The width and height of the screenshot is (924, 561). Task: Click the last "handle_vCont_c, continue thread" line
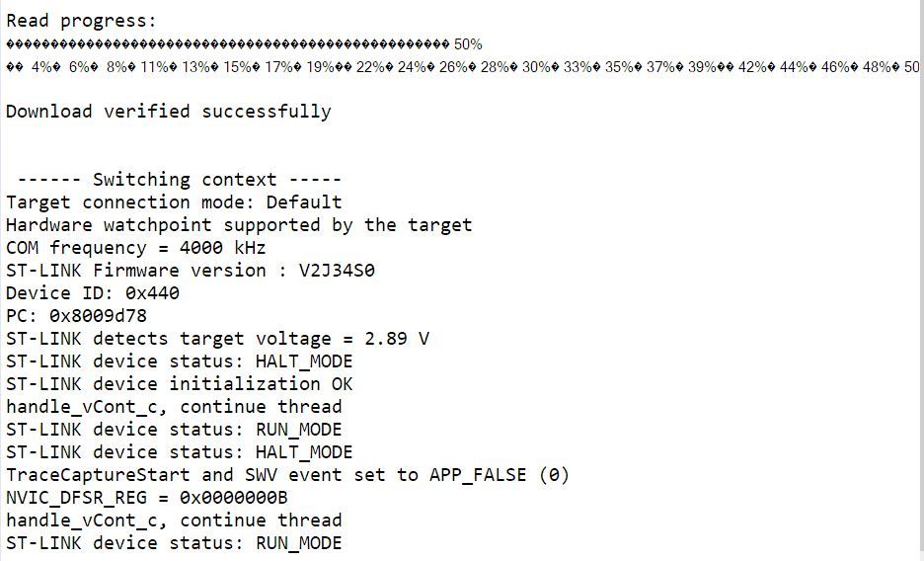(x=174, y=521)
